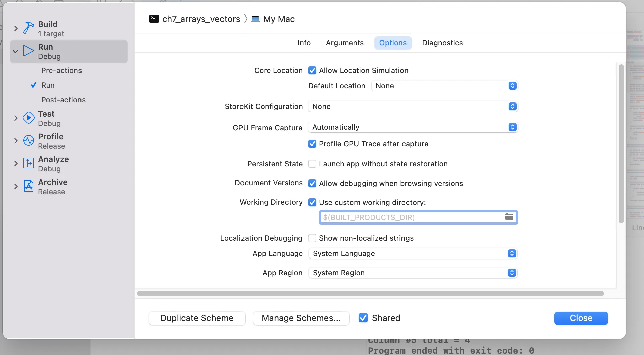Click the Manage Schemes button
644x355 pixels.
301,318
